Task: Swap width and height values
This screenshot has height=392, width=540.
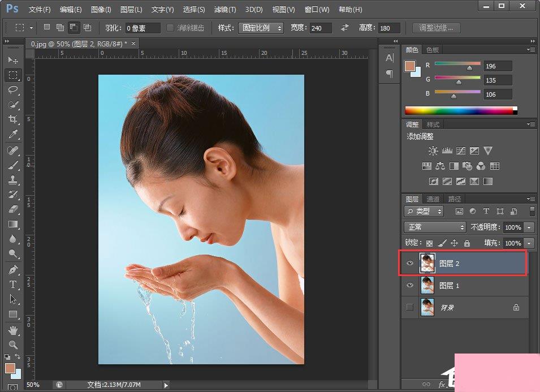Action: [x=345, y=28]
